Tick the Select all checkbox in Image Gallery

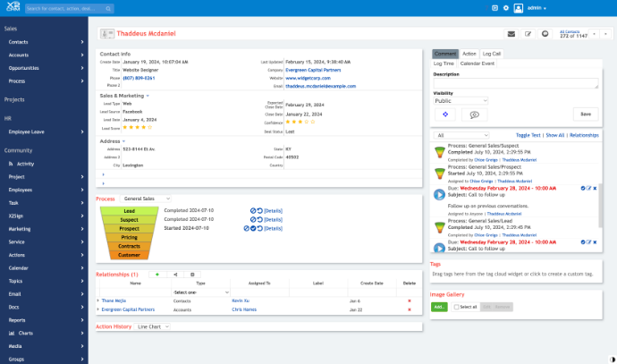coord(456,307)
